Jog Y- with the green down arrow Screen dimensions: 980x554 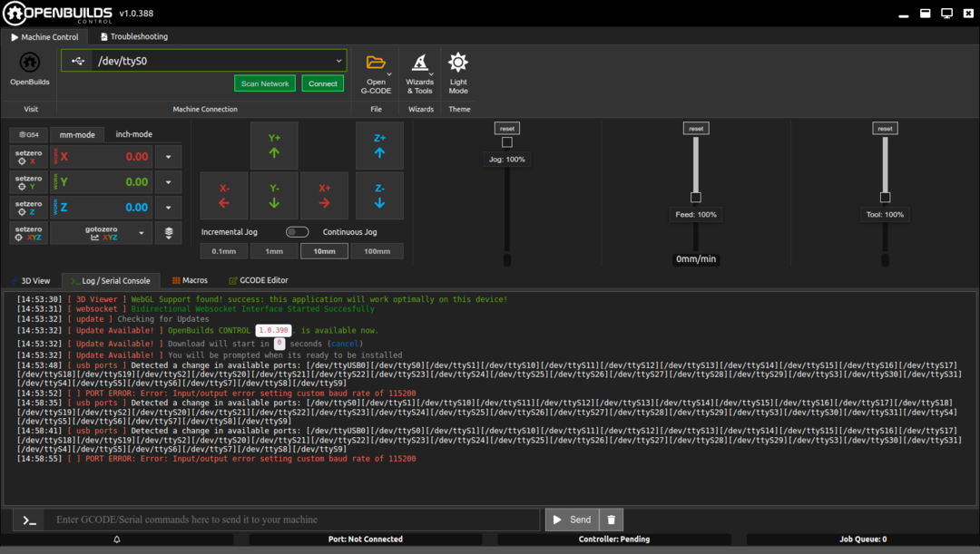pyautogui.click(x=274, y=196)
